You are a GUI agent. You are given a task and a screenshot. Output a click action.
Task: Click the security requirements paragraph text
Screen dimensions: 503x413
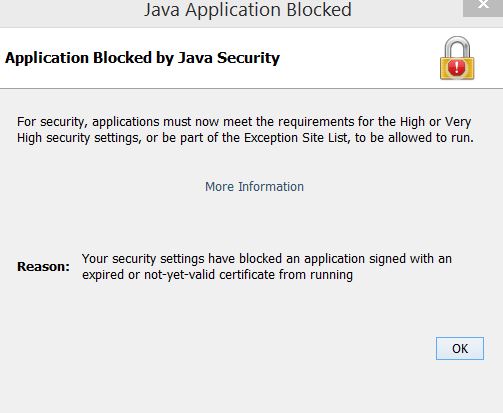245,130
